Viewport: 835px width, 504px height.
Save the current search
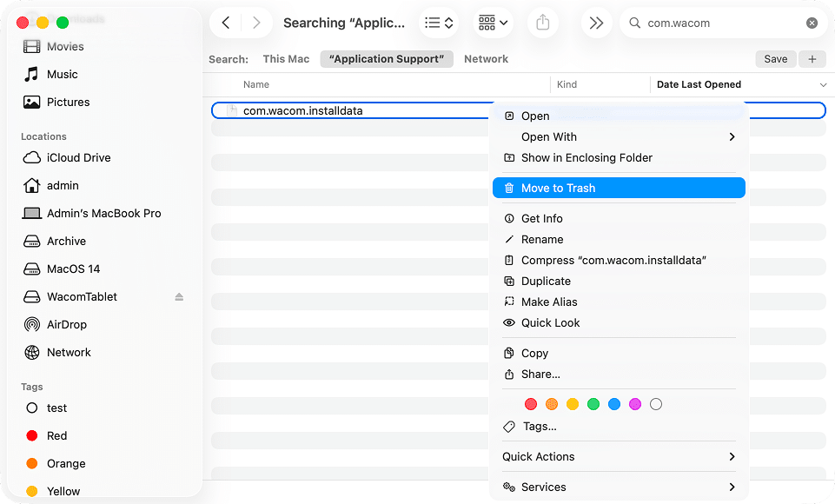coord(775,58)
